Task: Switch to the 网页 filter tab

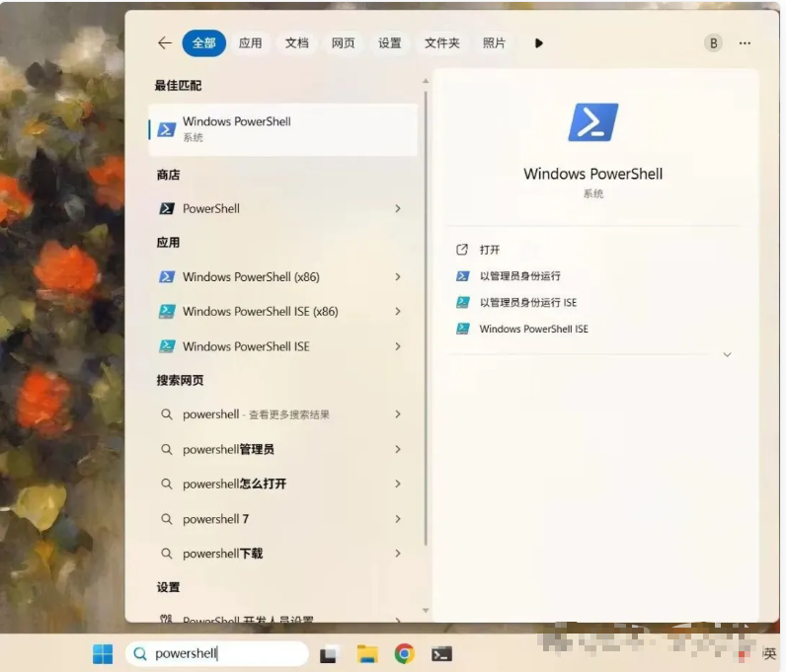Action: pyautogui.click(x=344, y=43)
